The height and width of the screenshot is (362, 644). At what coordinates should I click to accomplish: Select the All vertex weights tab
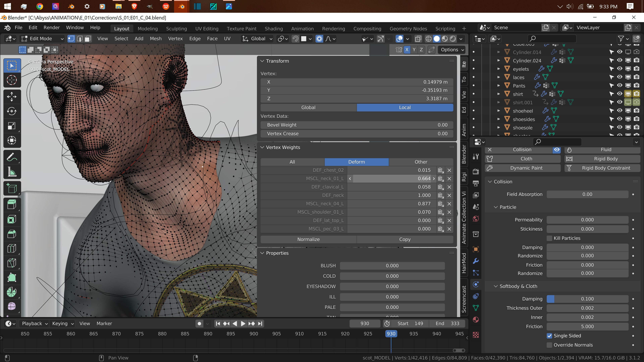[x=292, y=162]
